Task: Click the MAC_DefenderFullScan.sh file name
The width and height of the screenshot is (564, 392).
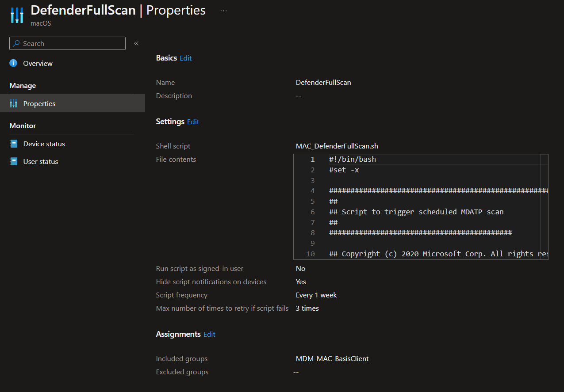Action: 337,146
